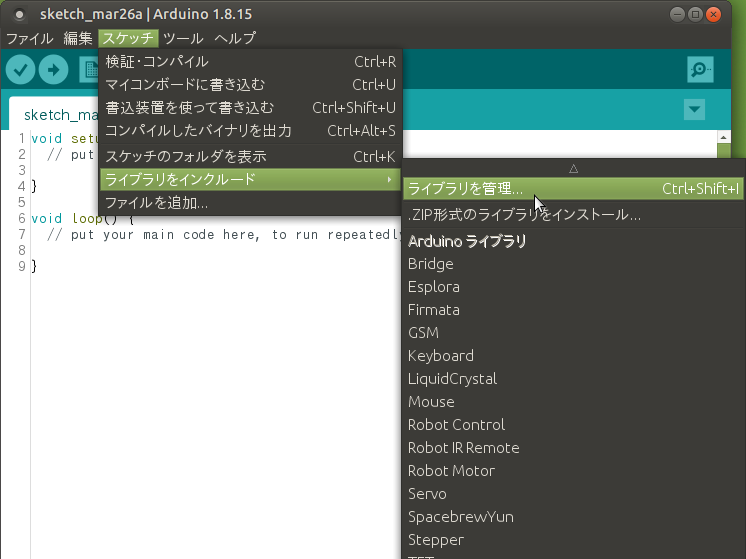Open the tab dropdown arrow button
Image resolution: width=746 pixels, height=559 pixels.
694,109
